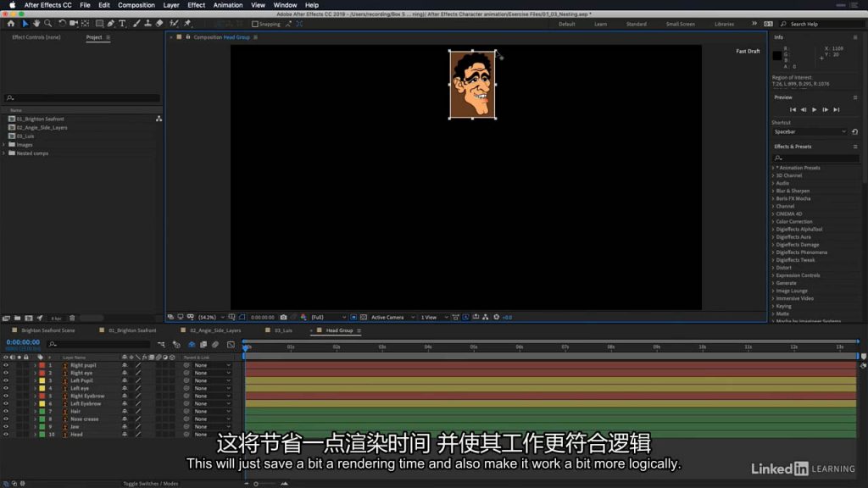Click the Left Pupil yellow label color
This screenshot has width=868, height=488.
coord(42,380)
